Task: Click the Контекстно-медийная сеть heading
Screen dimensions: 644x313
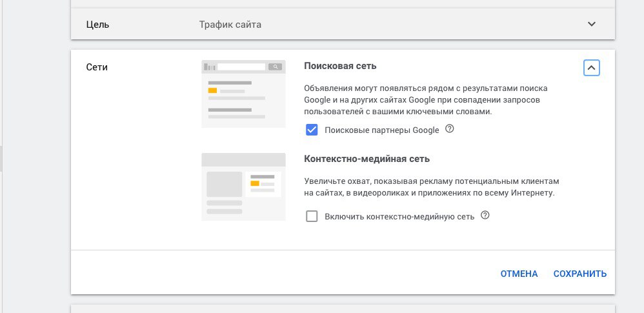Action: (367, 159)
